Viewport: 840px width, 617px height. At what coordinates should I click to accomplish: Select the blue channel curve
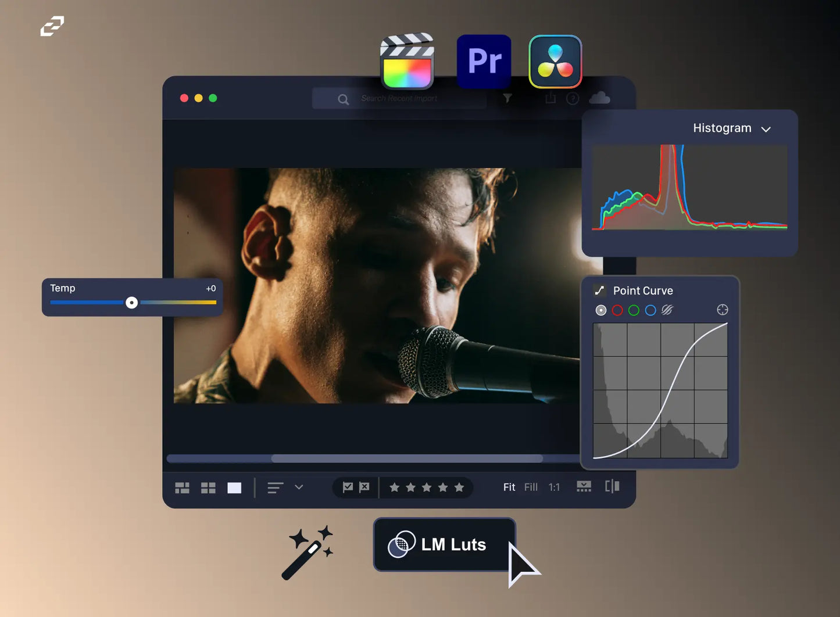tap(650, 310)
